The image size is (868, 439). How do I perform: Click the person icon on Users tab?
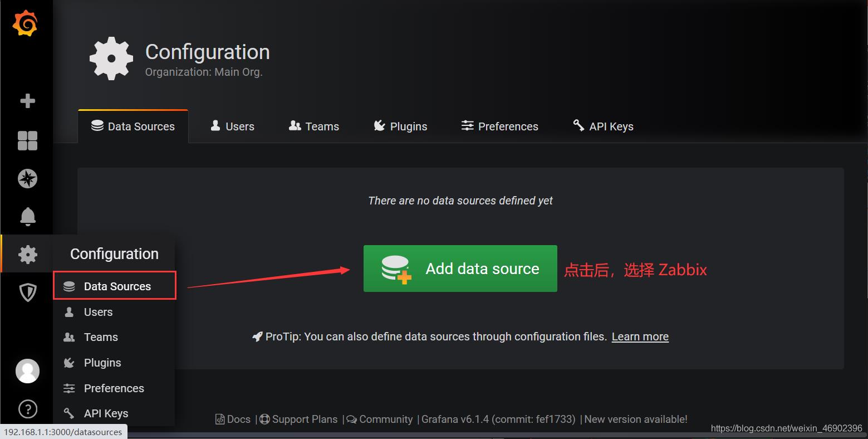tap(215, 126)
